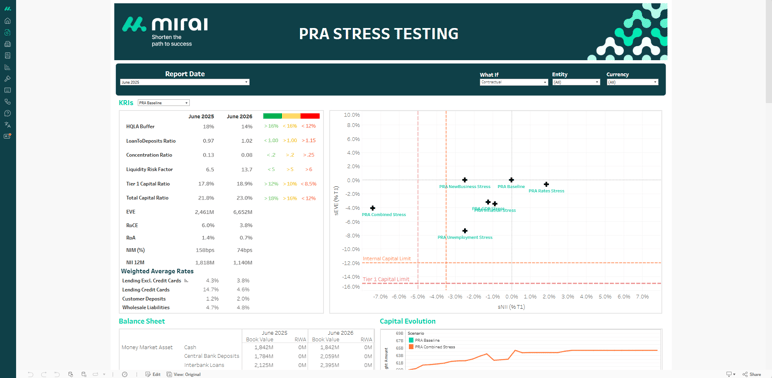Screen dimensions: 772x378
Task: Click the yellow threshold color block
Action: (x=291, y=116)
